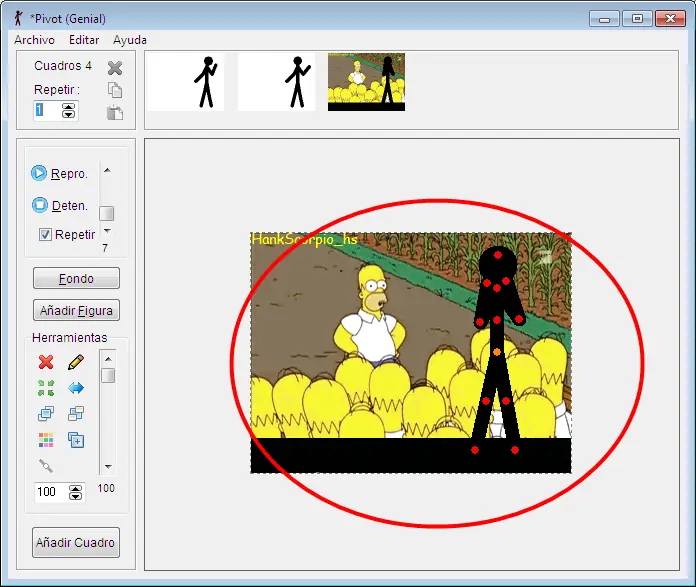Click the stickman's right foot handle
Image resolution: width=696 pixels, height=587 pixels.
click(514, 450)
